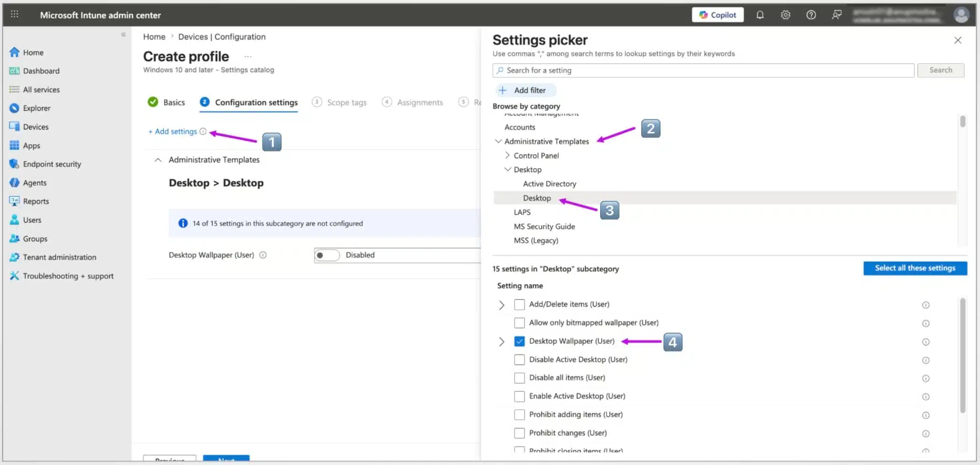Select Active Directory subcategory
Viewport: 980px width, 465px height.
[550, 184]
